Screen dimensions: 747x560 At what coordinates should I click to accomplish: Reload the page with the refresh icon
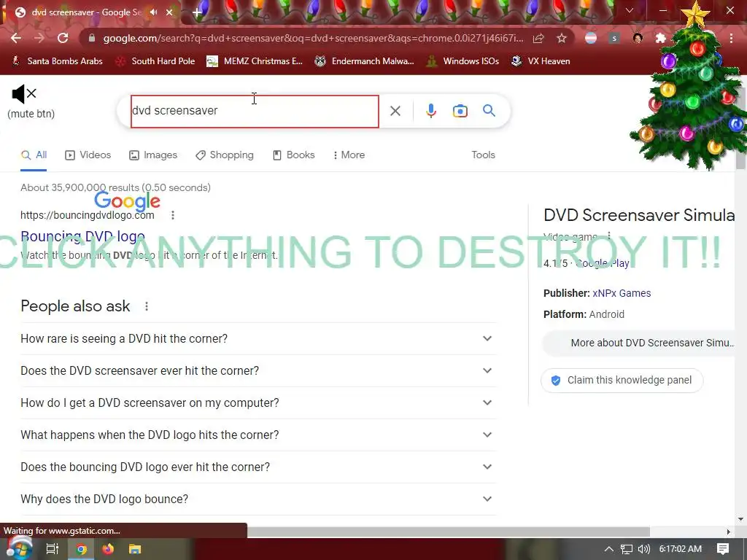(63, 38)
